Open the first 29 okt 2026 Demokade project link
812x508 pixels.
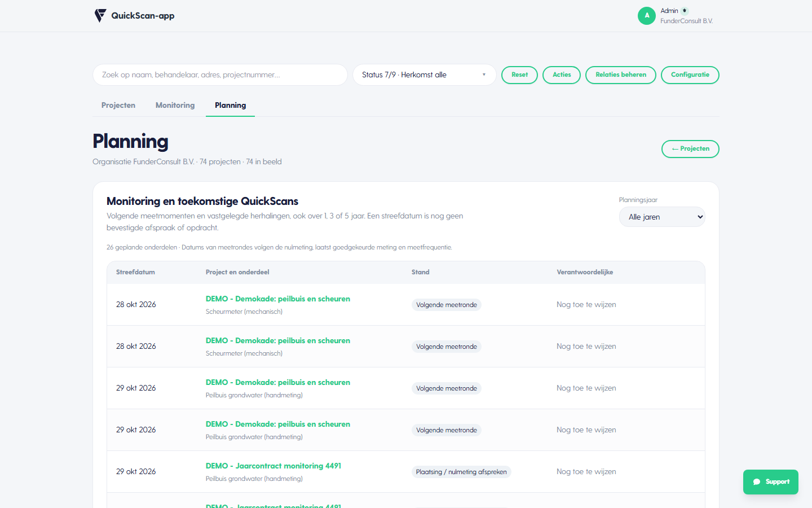(x=278, y=383)
